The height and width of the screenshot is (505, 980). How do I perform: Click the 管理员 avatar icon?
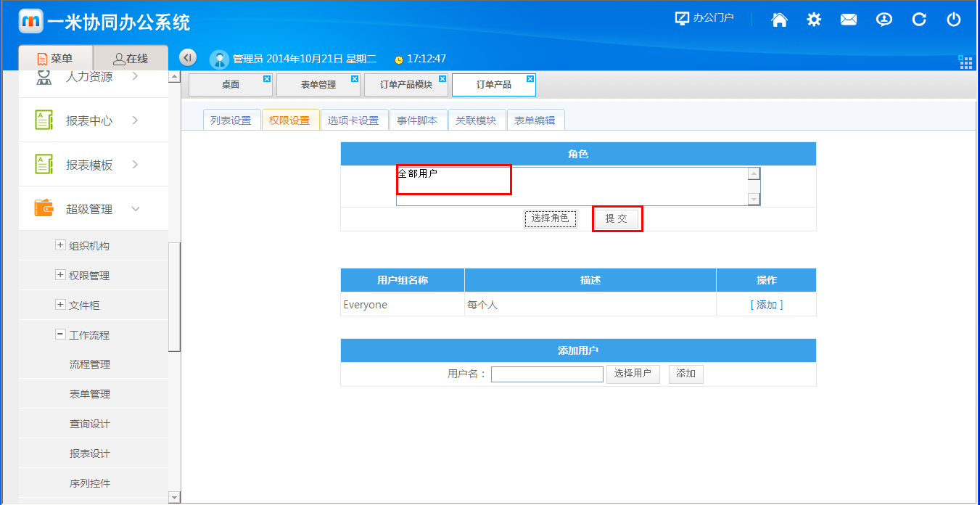(x=219, y=59)
